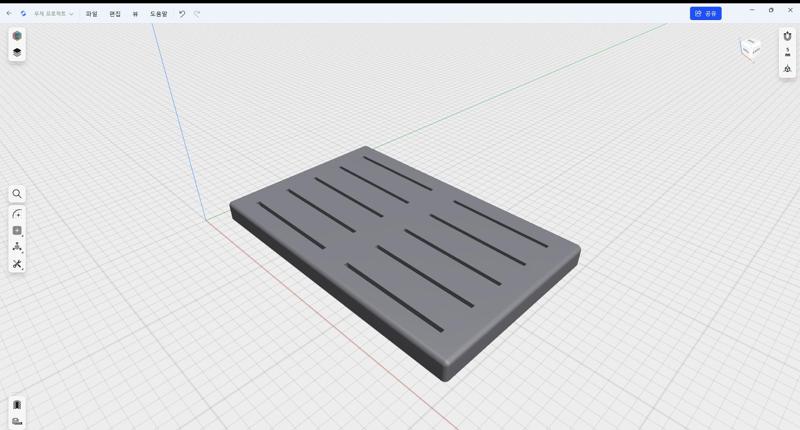Redo the last undone action
The image size is (800, 430).
coord(197,14)
